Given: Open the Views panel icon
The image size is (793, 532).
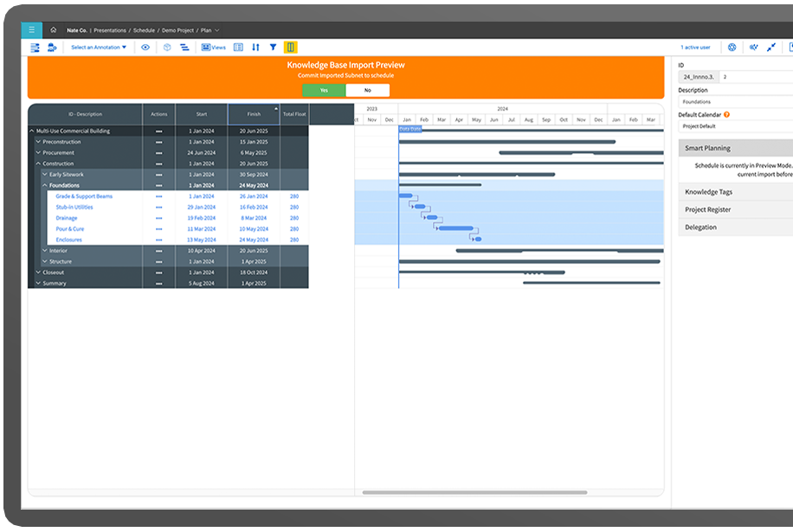Looking at the screenshot, I should (213, 48).
